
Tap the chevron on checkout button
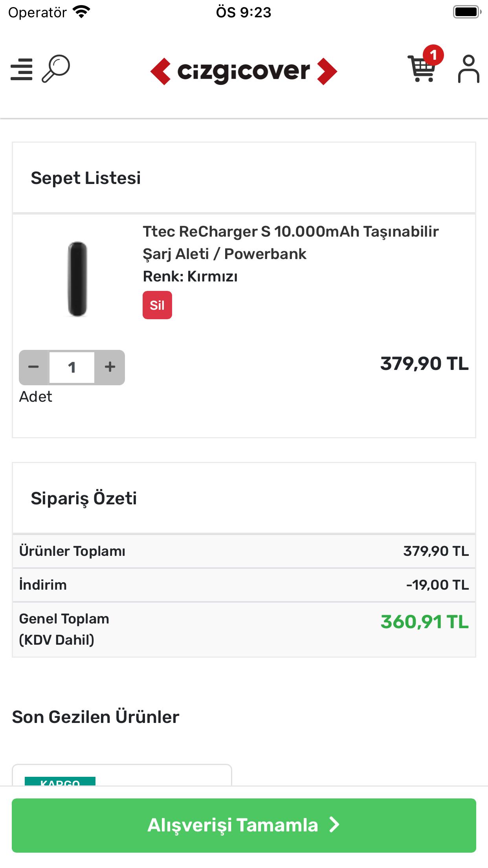coord(334,825)
